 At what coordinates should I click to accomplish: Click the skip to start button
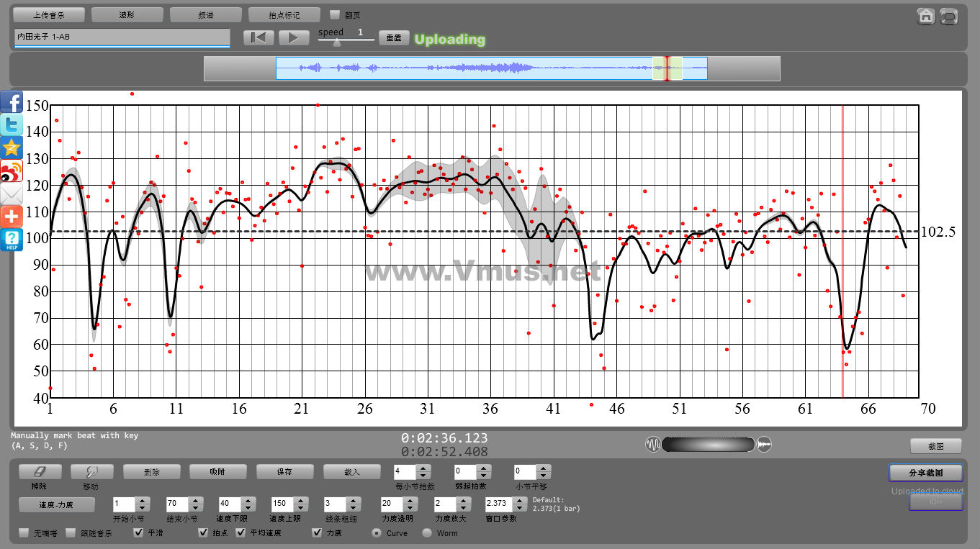(x=258, y=37)
